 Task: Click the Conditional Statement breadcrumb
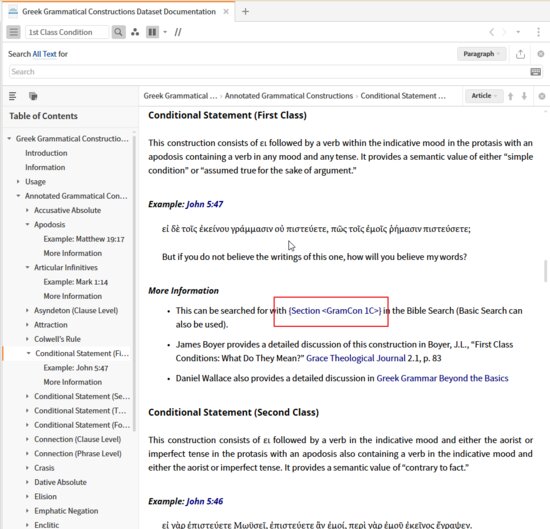(x=403, y=96)
